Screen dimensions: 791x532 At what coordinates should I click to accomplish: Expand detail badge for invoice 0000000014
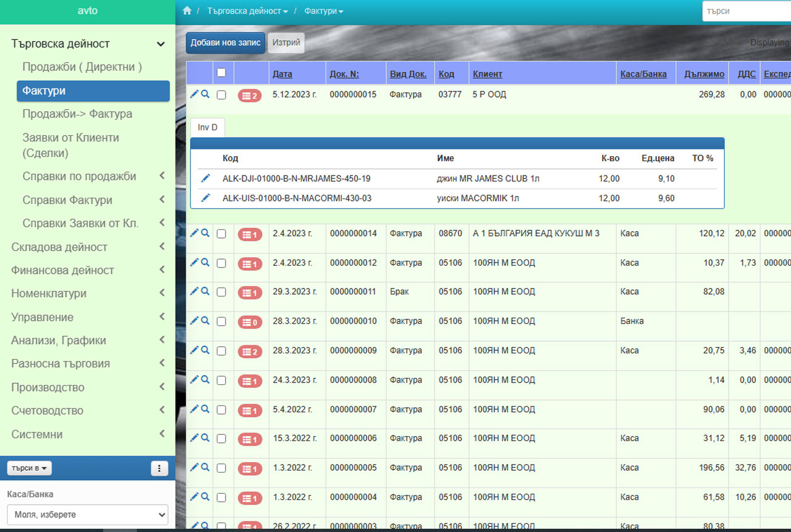pyautogui.click(x=250, y=235)
